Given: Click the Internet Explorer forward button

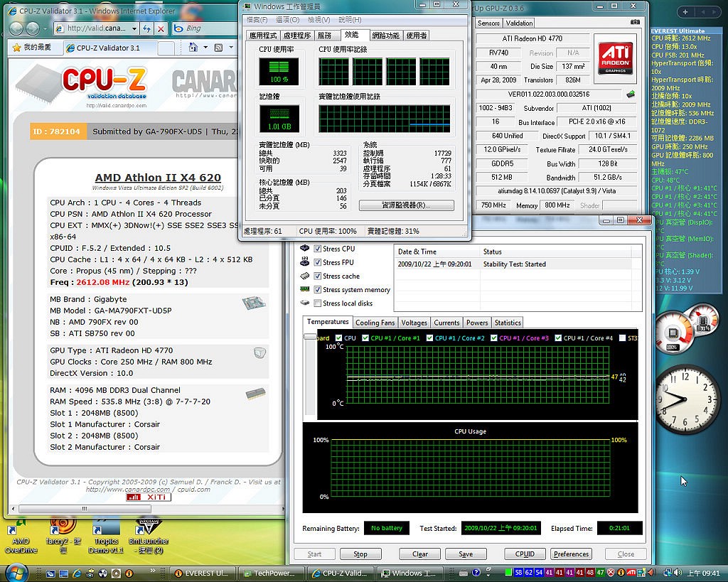Looking at the screenshot, I should [33, 28].
